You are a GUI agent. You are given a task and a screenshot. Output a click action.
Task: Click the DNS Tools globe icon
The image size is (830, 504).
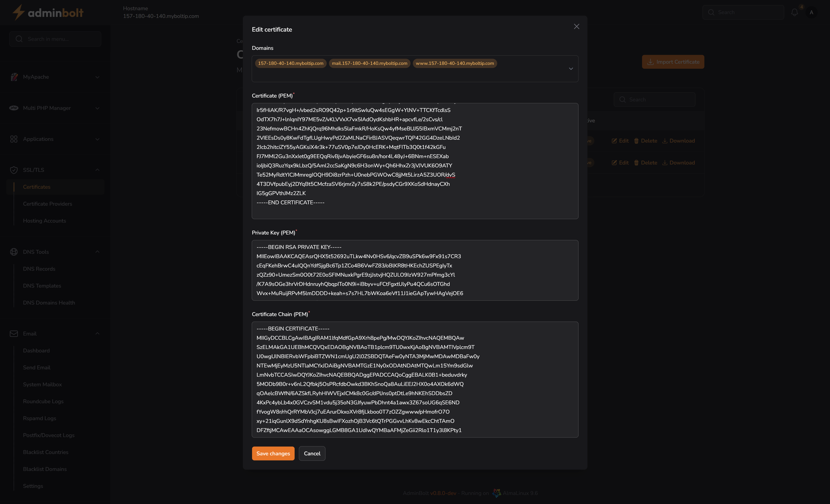[14, 252]
